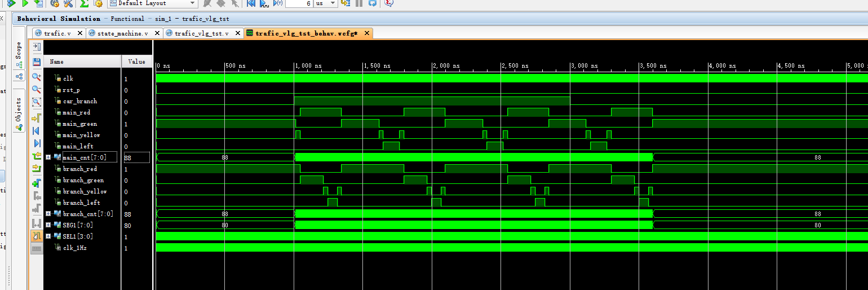Click the Restart simulation icon in toolbar
The height and width of the screenshot is (290, 868).
[x=250, y=3]
